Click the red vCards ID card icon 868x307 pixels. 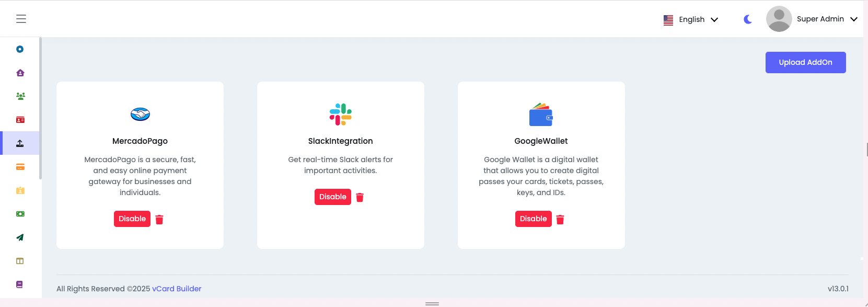point(19,120)
